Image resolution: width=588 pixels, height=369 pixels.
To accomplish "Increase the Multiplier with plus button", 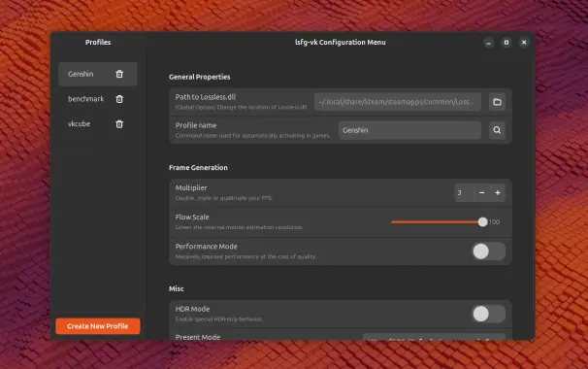I will [x=498, y=193].
